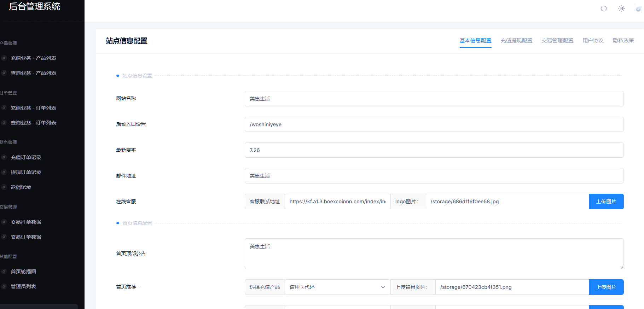This screenshot has height=309, width=644.
Task: Open 返佣记录 in the sidebar
Action: point(21,187)
